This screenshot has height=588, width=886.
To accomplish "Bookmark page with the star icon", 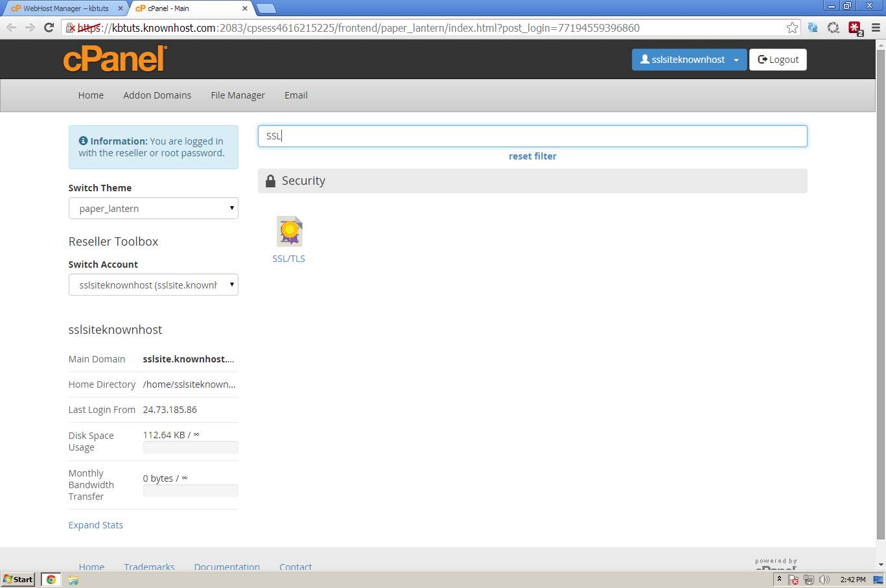I will (x=792, y=28).
